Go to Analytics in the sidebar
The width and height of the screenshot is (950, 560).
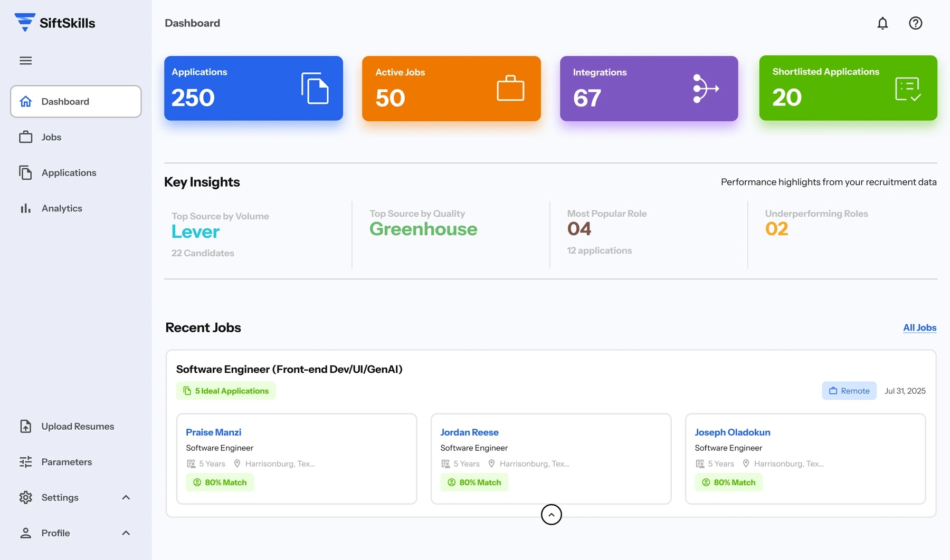[62, 208]
